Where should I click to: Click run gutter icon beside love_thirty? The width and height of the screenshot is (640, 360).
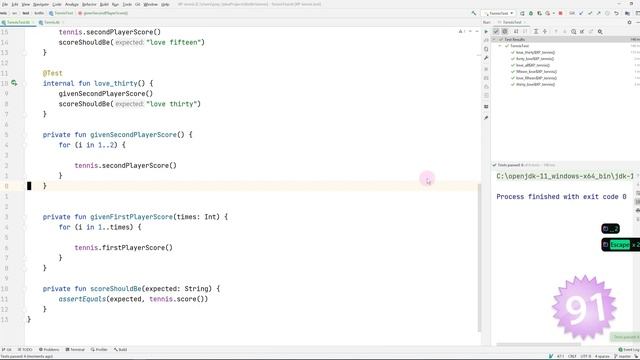coord(14,83)
